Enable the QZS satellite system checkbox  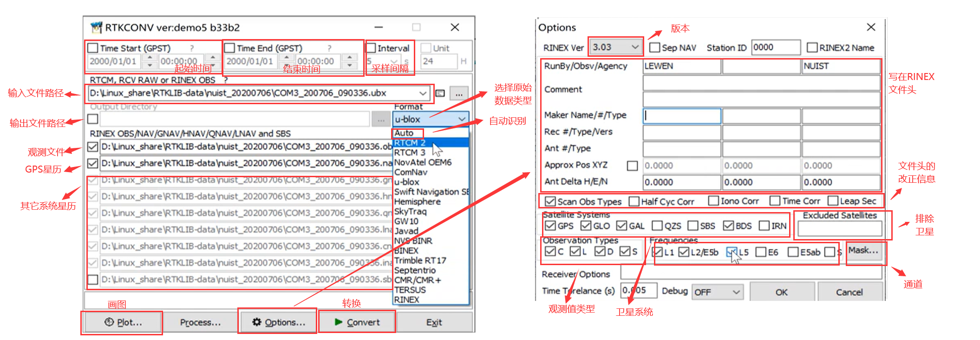(x=657, y=226)
